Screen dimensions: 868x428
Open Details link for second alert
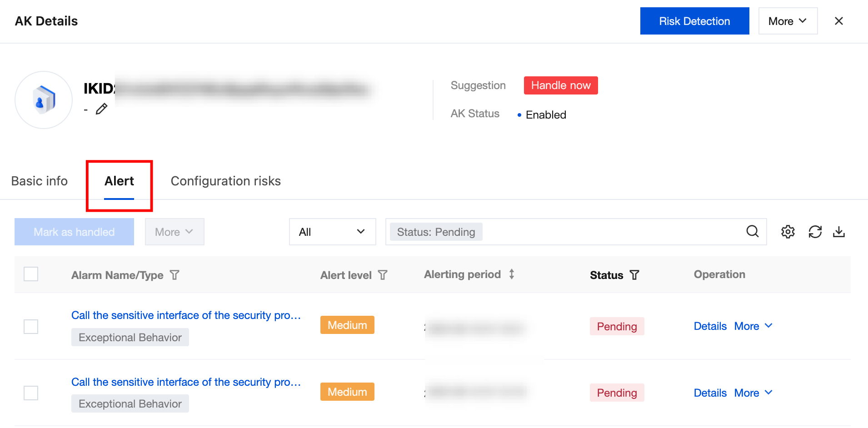pos(710,393)
